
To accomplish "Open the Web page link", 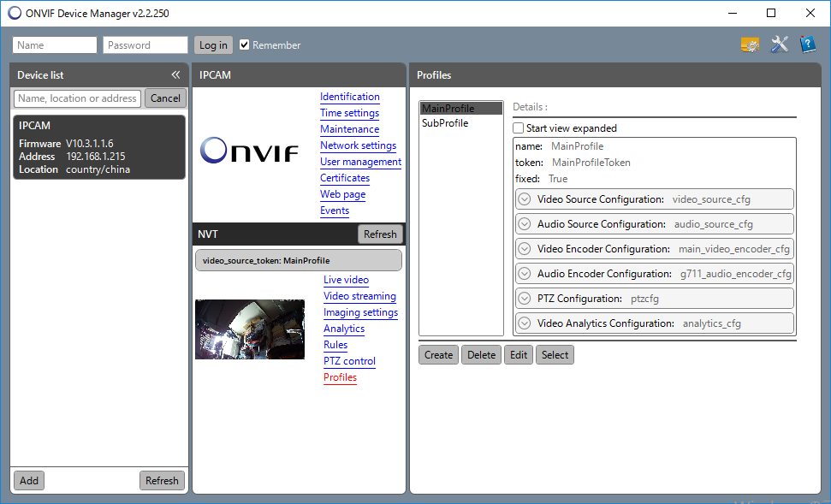I will click(343, 194).
